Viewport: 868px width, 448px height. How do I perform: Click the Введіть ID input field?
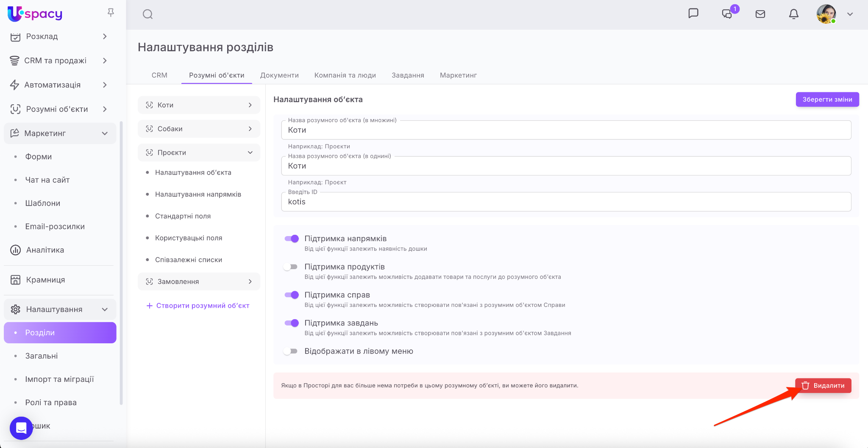566,202
